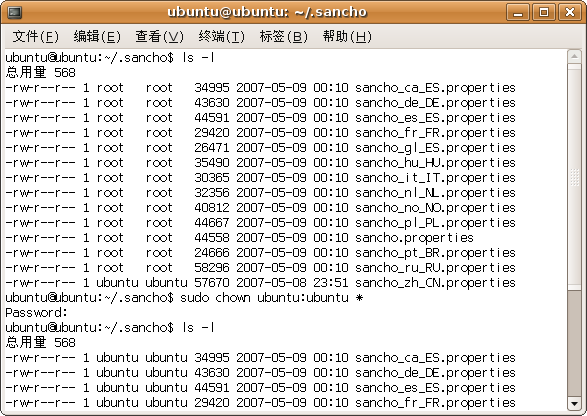Viewport: 587px width, 416px height.
Task: Click the scrollbar up arrow
Action: click(574, 57)
